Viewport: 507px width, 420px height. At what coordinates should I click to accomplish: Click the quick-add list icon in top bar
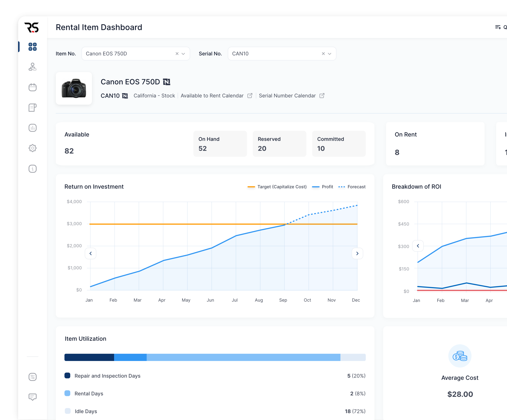point(498,27)
